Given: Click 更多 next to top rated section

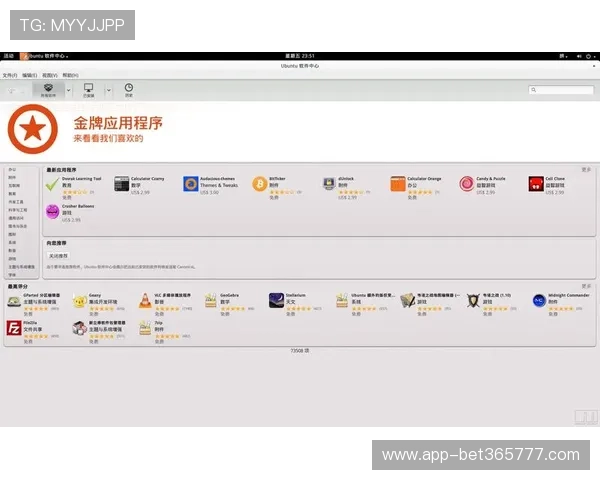Looking at the screenshot, I should click(586, 286).
